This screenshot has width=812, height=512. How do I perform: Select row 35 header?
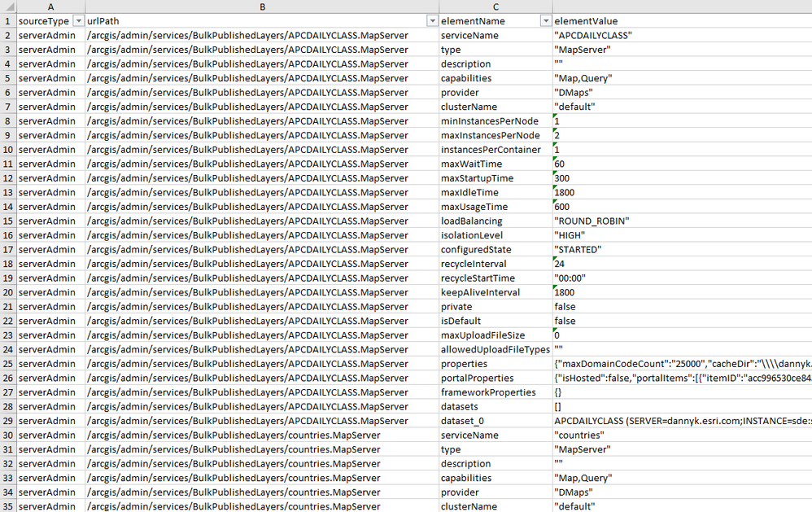pos(8,506)
